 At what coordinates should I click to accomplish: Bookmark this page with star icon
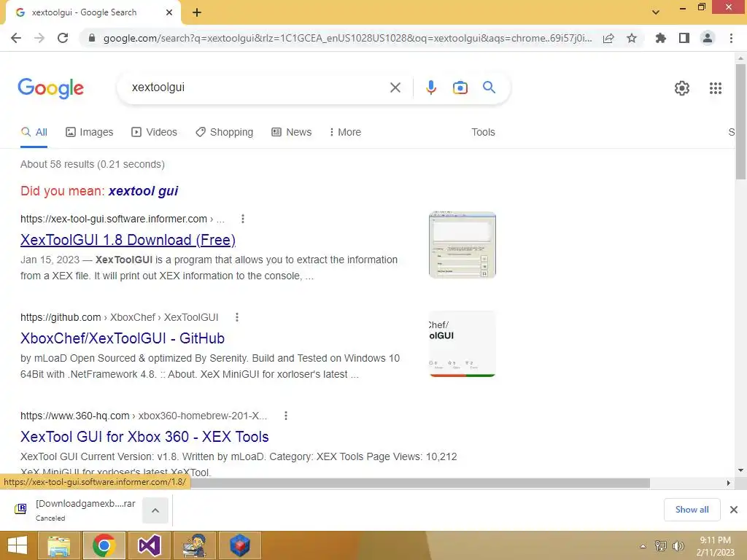[x=632, y=38]
